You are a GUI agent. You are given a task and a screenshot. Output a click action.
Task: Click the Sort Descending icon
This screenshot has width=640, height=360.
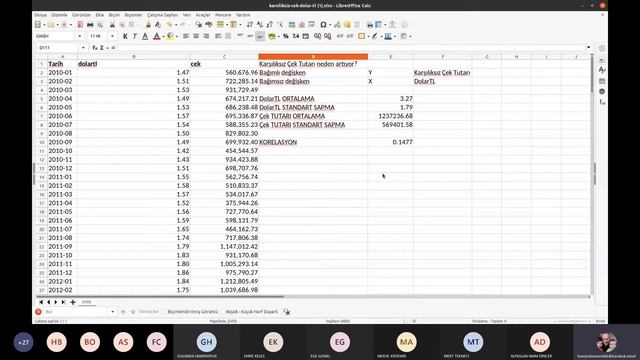[x=270, y=25]
